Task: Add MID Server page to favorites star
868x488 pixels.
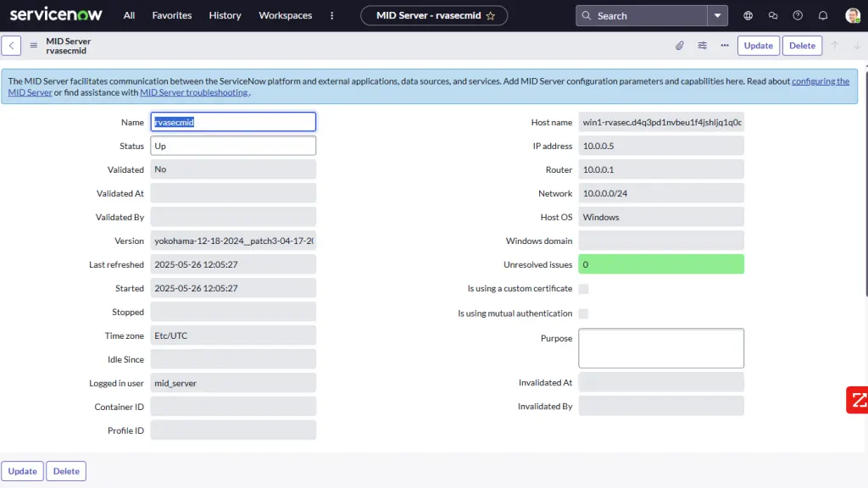Action: [491, 16]
